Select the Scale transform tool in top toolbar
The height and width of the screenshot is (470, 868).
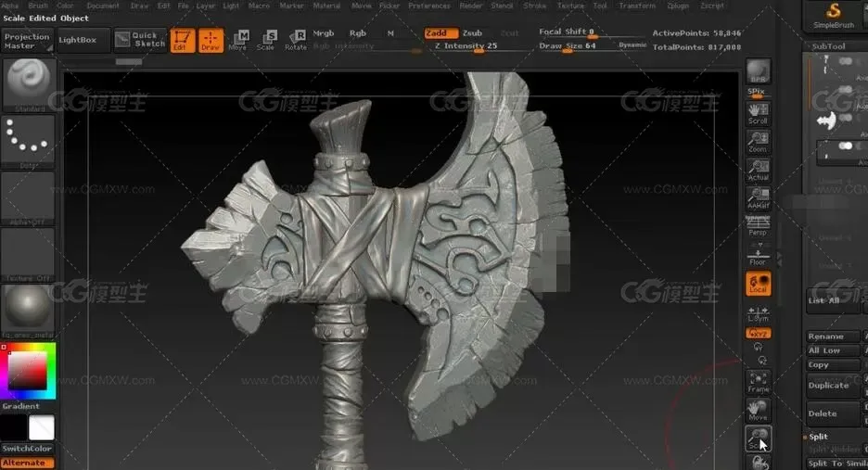tap(267, 41)
